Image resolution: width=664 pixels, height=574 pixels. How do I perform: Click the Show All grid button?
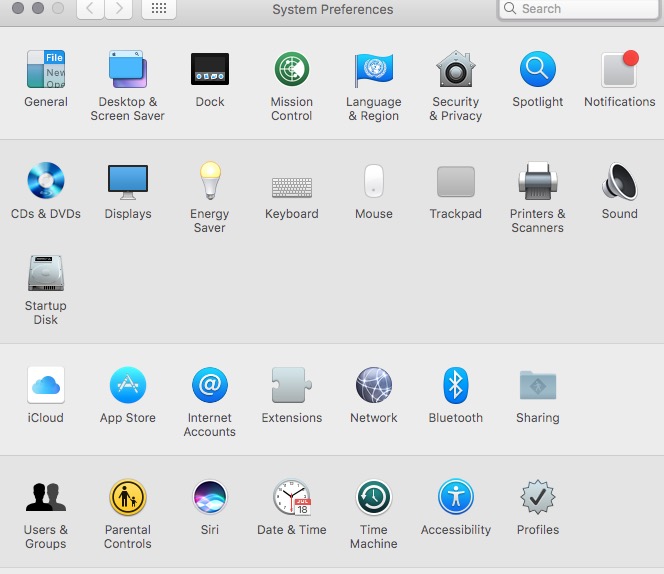pyautogui.click(x=159, y=8)
